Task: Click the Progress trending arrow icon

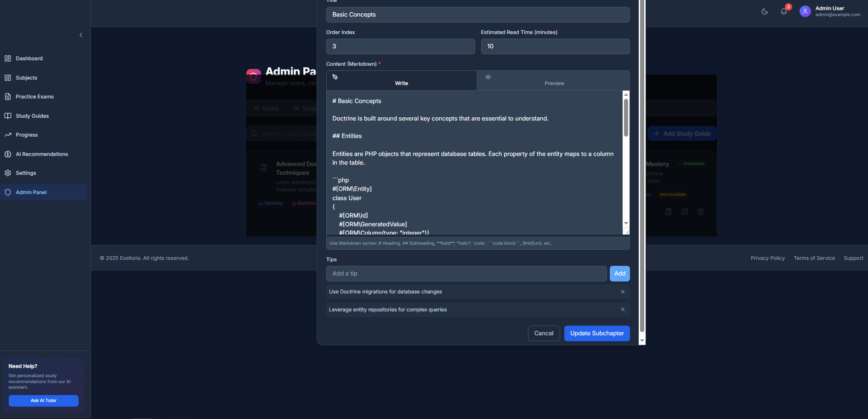Action: 8,135
